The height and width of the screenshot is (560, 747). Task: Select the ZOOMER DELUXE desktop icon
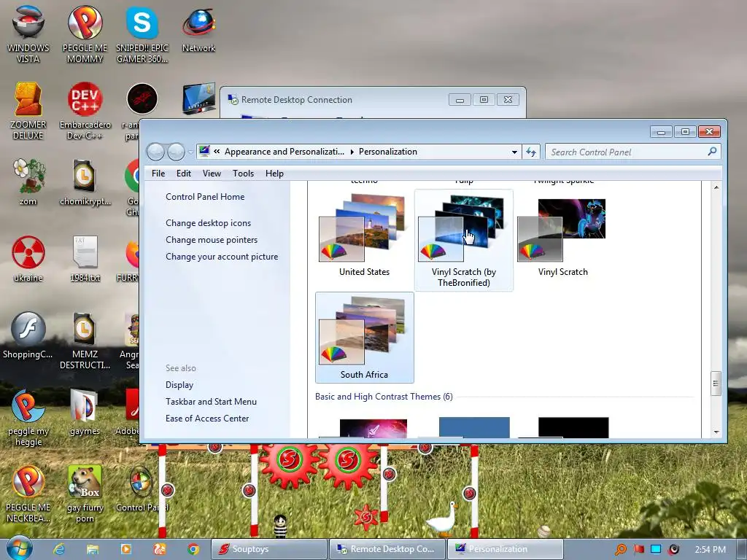coord(28,111)
